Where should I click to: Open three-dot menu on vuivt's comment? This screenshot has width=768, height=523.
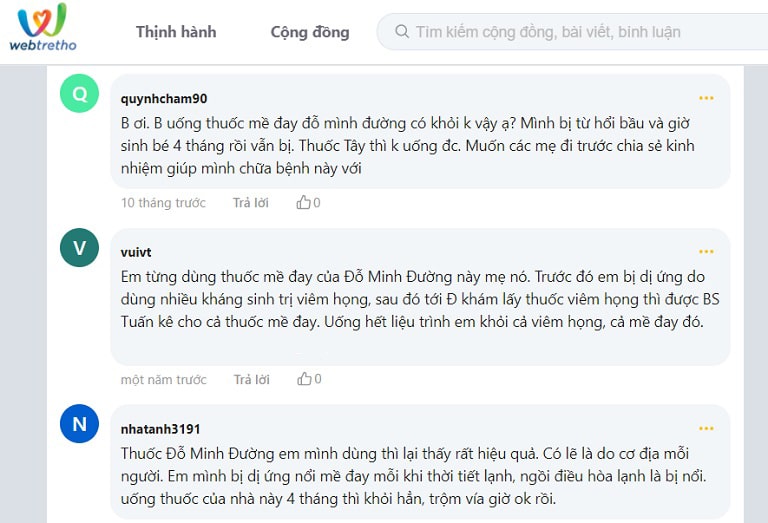coord(706,252)
